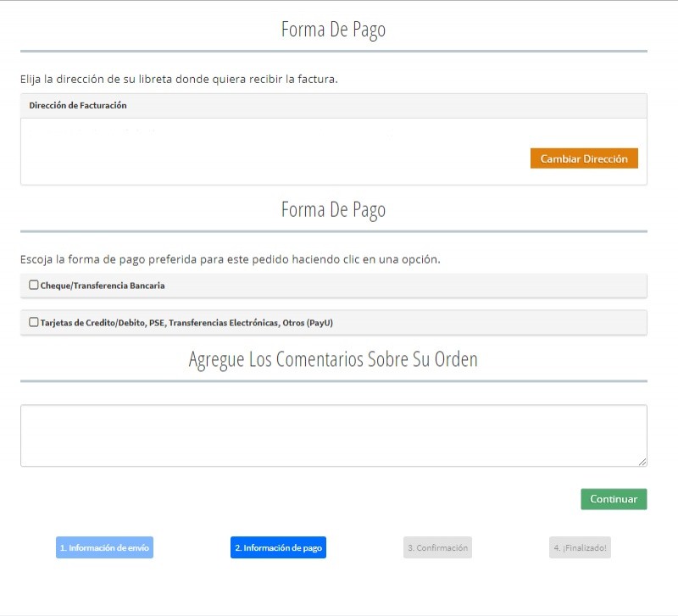Focus the order comments text area
The image size is (678, 616).
pos(333,435)
